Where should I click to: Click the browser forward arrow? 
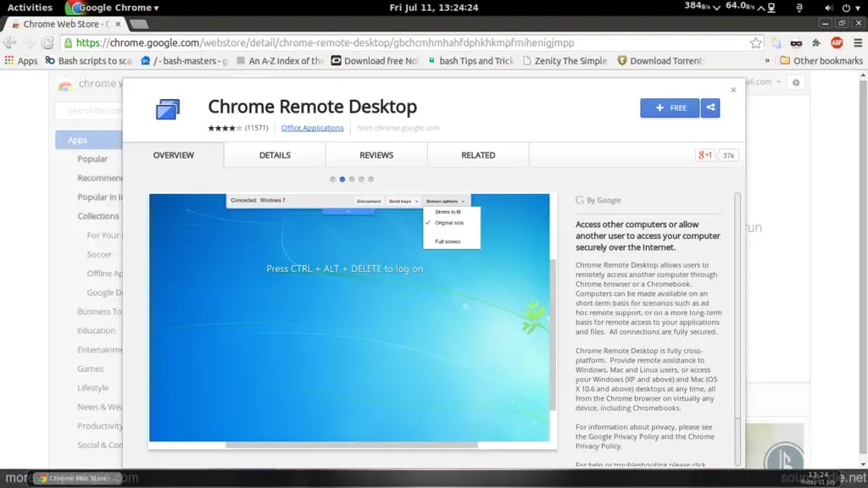point(29,42)
